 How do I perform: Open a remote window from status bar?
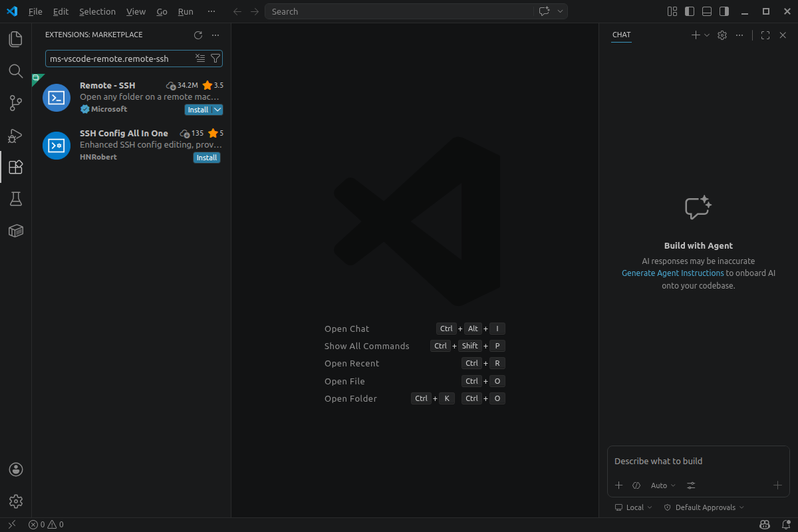[11, 525]
